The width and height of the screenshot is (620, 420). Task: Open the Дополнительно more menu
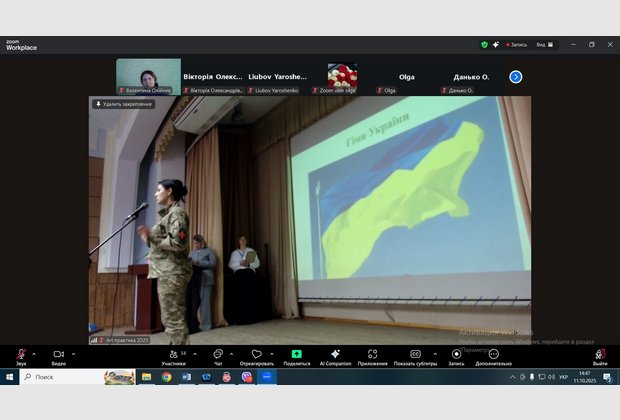[493, 354]
